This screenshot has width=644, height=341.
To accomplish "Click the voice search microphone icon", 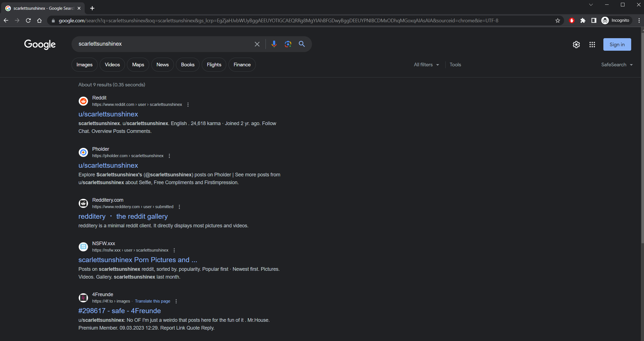I will pos(274,44).
